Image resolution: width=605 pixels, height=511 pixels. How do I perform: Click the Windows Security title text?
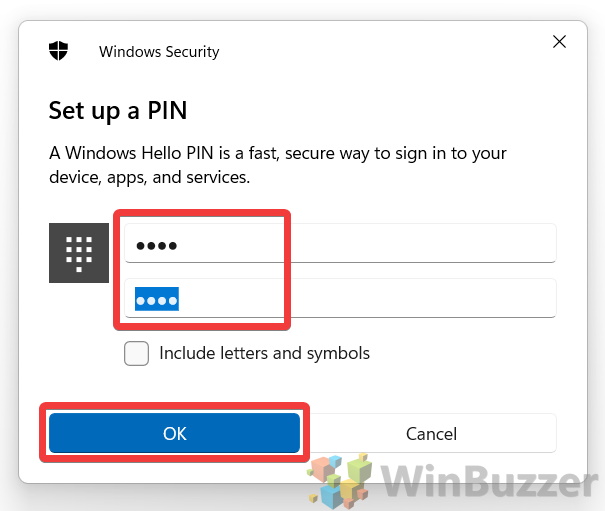(x=159, y=52)
